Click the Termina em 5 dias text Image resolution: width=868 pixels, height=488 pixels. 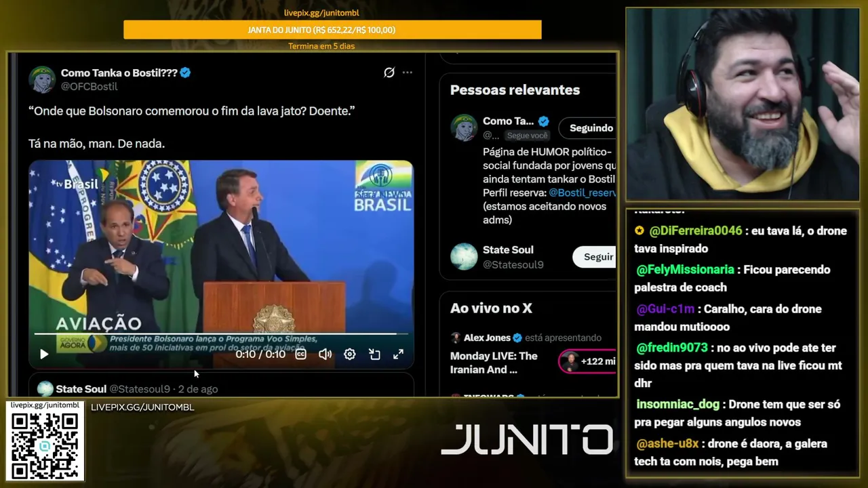coord(321,46)
